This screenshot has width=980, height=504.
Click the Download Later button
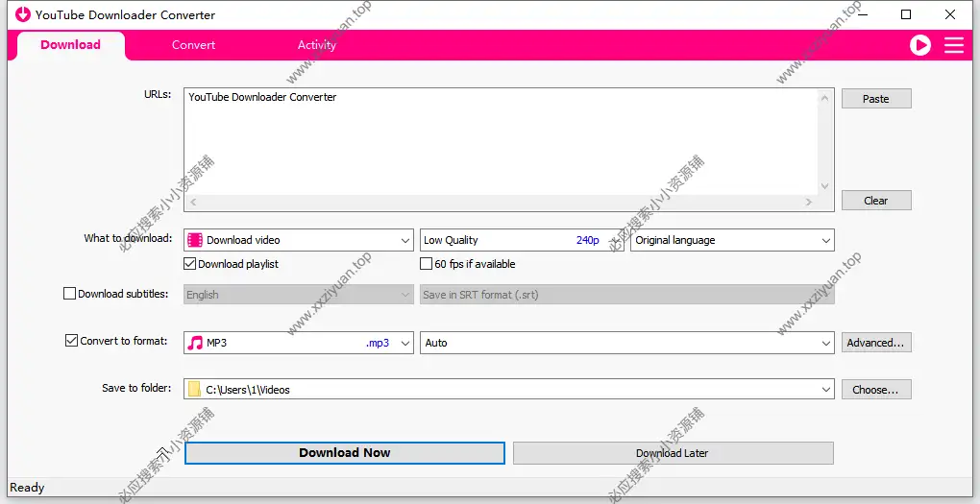[x=673, y=453]
